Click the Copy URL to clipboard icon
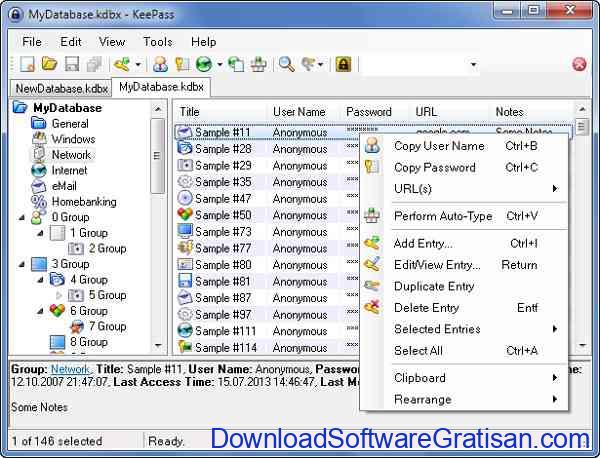600x458 pixels. [236, 64]
